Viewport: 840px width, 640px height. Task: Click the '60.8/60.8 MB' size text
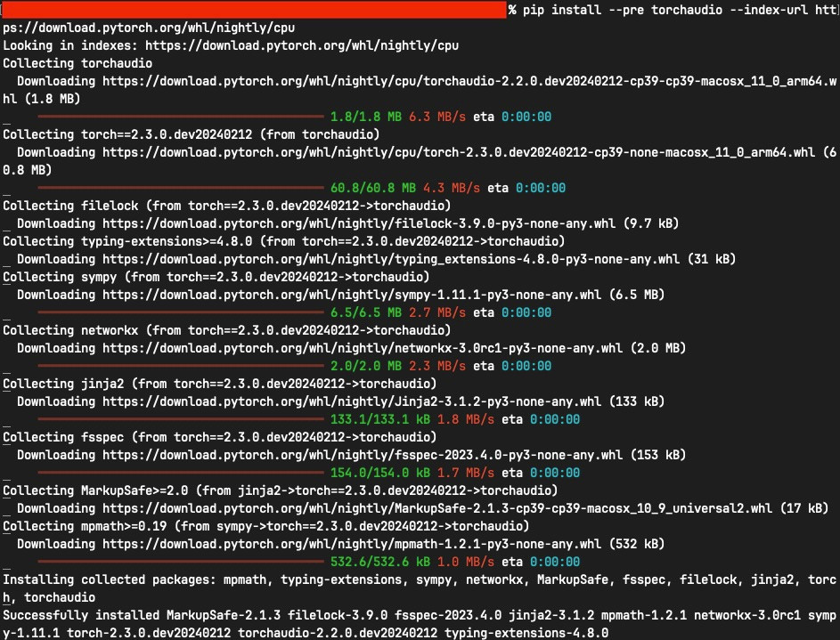pos(373,188)
